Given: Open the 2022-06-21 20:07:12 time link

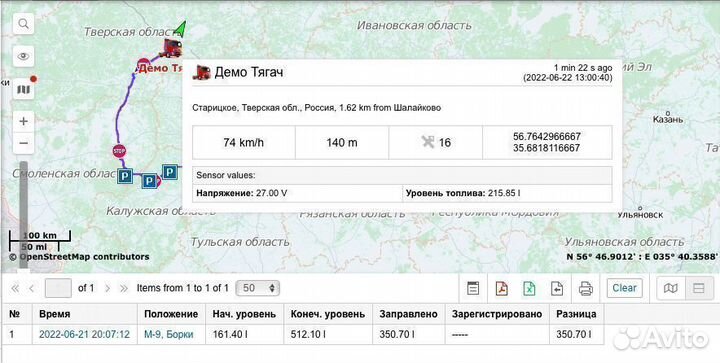Looking at the screenshot, I should [84, 335].
